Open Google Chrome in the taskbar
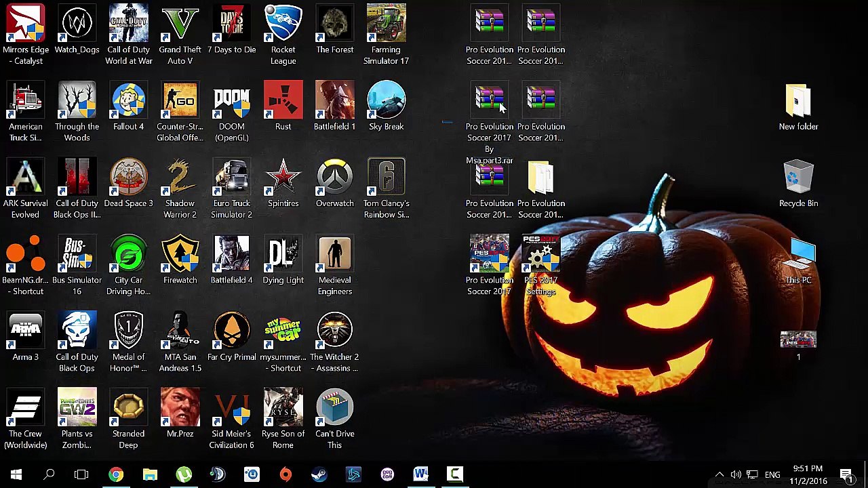This screenshot has width=868, height=488. pos(116,474)
